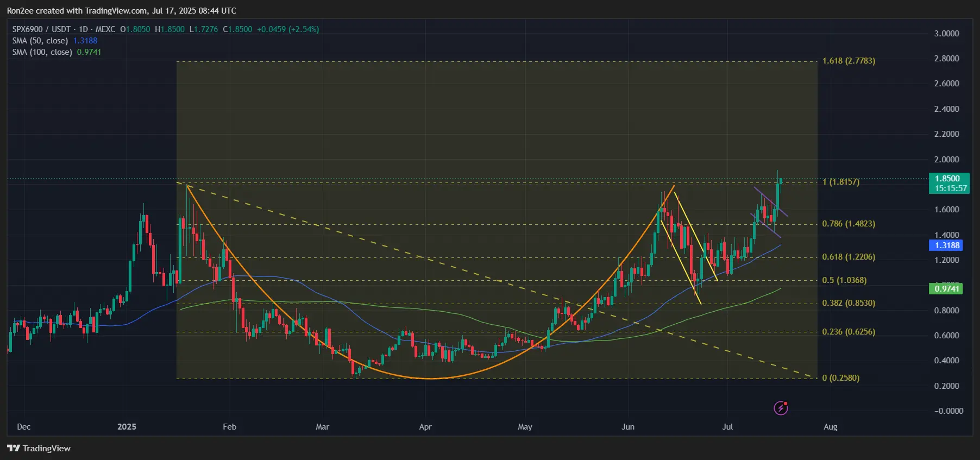The width and height of the screenshot is (980, 460).
Task: Click the 2.6000 price scale value
Action: pos(947,84)
